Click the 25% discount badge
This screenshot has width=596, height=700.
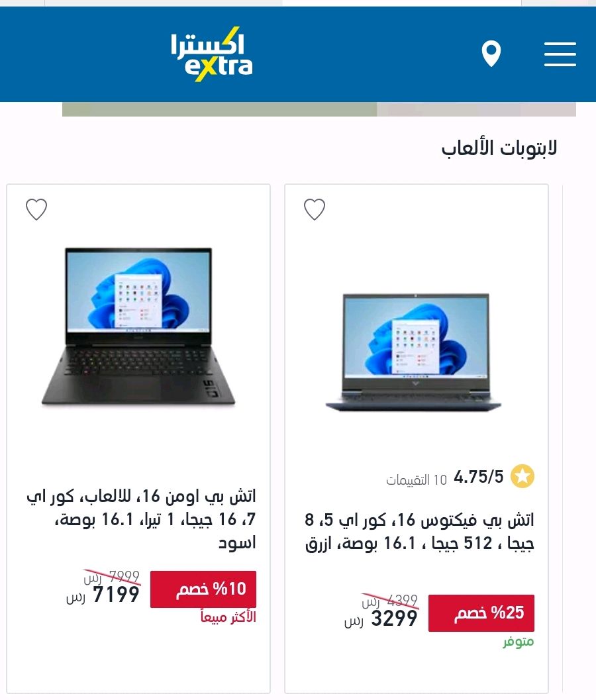(481, 613)
